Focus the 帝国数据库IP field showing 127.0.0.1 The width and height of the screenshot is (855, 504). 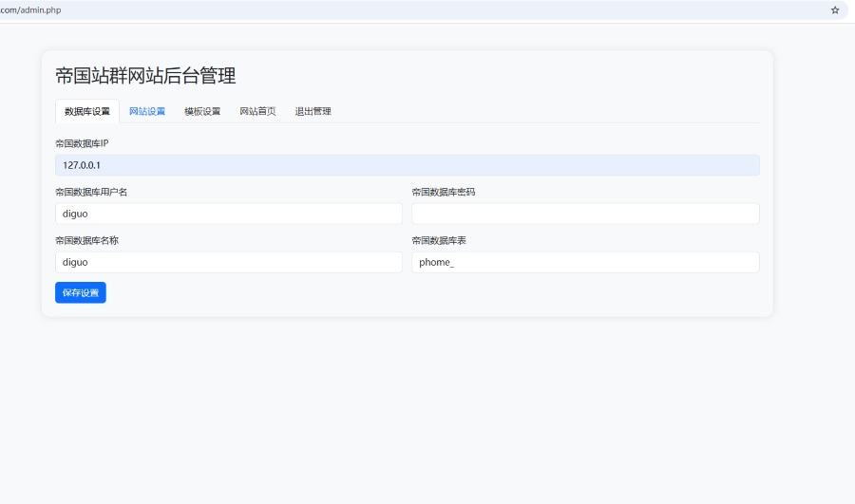coord(408,165)
